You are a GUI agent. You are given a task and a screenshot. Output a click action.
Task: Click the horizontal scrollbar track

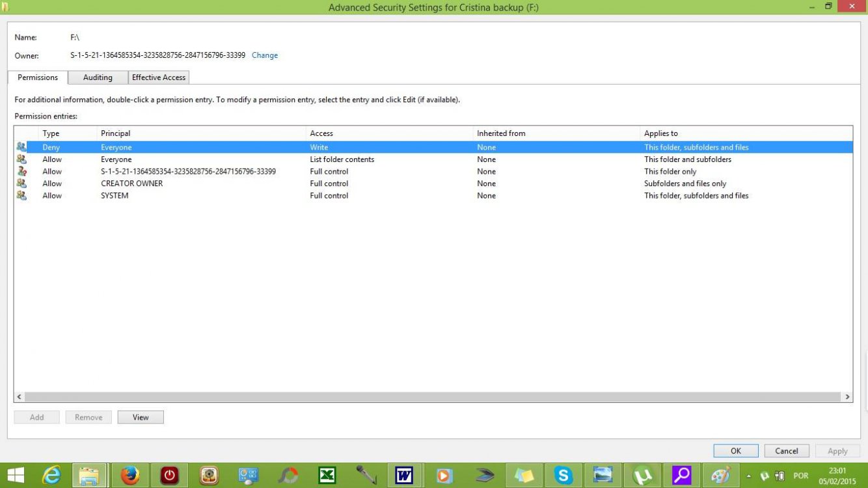pyautogui.click(x=433, y=396)
